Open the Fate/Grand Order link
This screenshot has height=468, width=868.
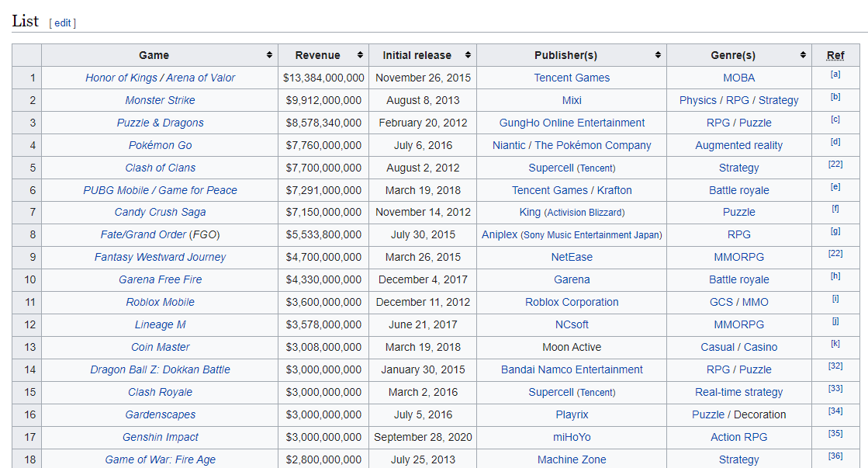144,235
